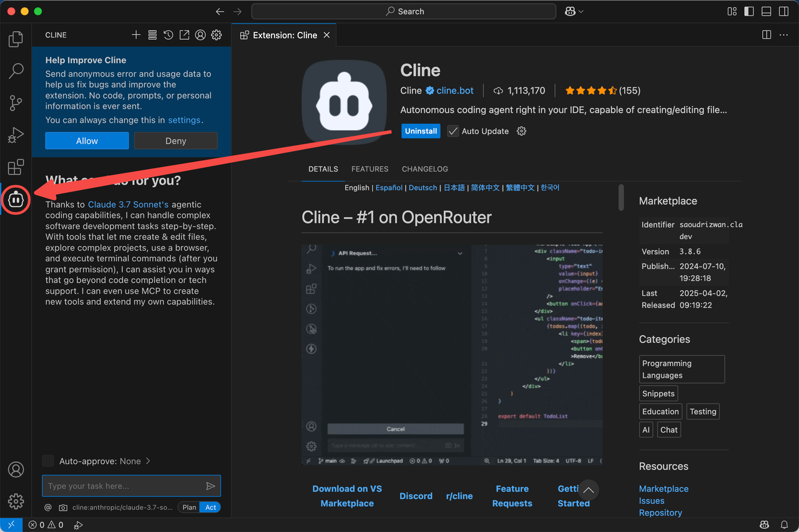
Task: Open the Copilot dropdown in the title bar
Action: click(x=574, y=11)
